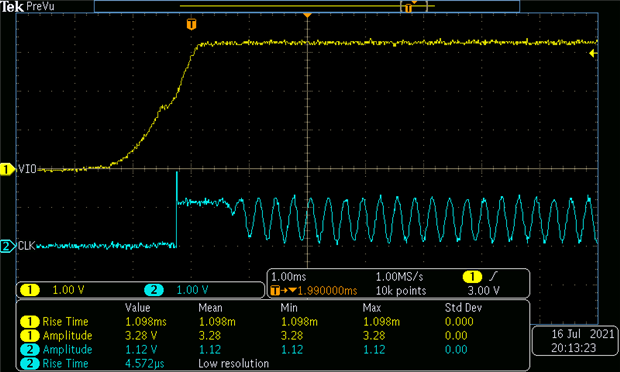Select channel 2 badge in vertical scale readout
The width and height of the screenshot is (620, 372).
[x=154, y=290]
